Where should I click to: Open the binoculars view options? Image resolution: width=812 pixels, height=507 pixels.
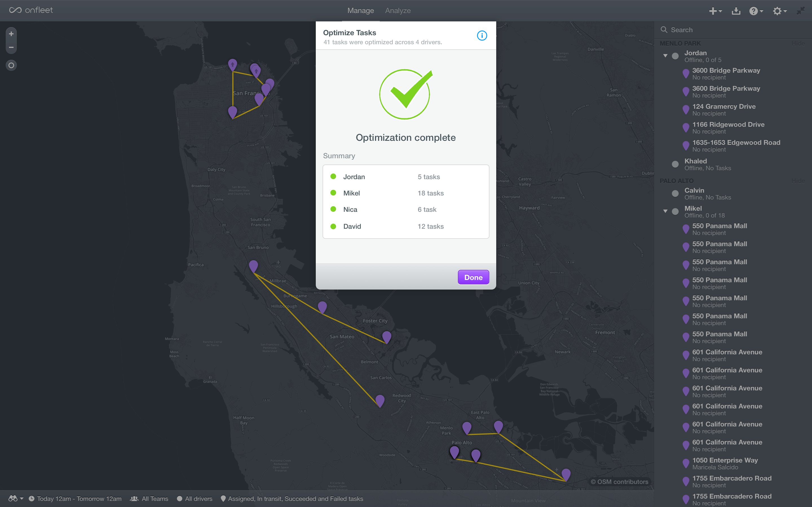tap(16, 499)
